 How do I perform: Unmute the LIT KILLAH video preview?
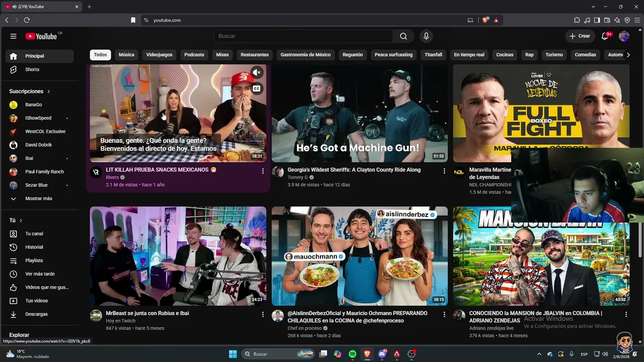(x=257, y=72)
